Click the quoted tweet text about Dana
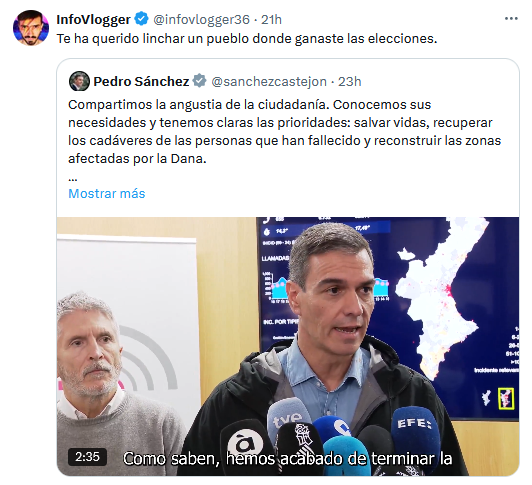532x485 pixels. click(284, 131)
